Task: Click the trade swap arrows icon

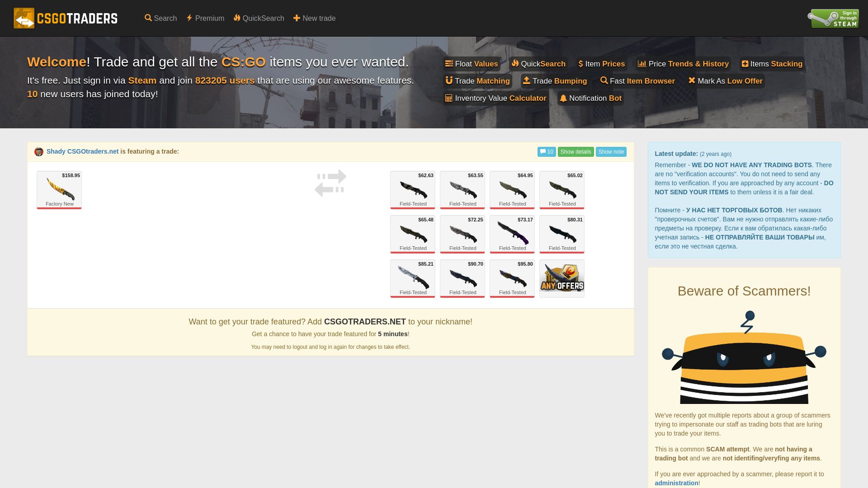Action: 330,183
